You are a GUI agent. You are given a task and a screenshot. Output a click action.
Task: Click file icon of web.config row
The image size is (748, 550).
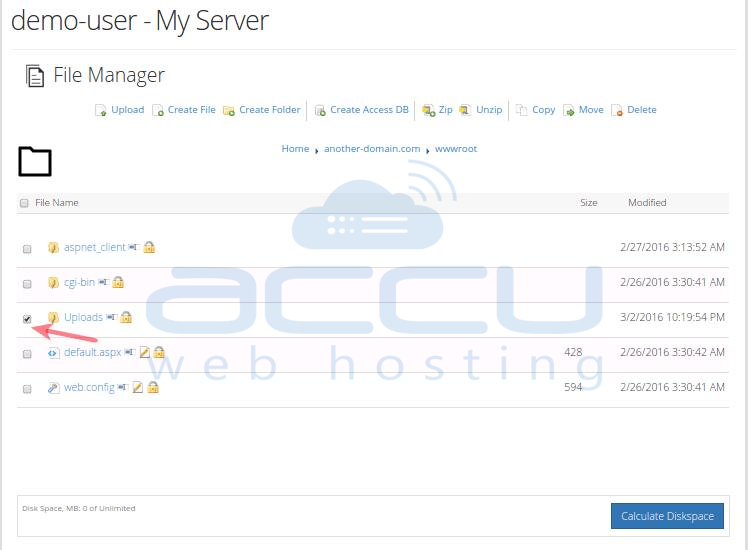point(53,388)
